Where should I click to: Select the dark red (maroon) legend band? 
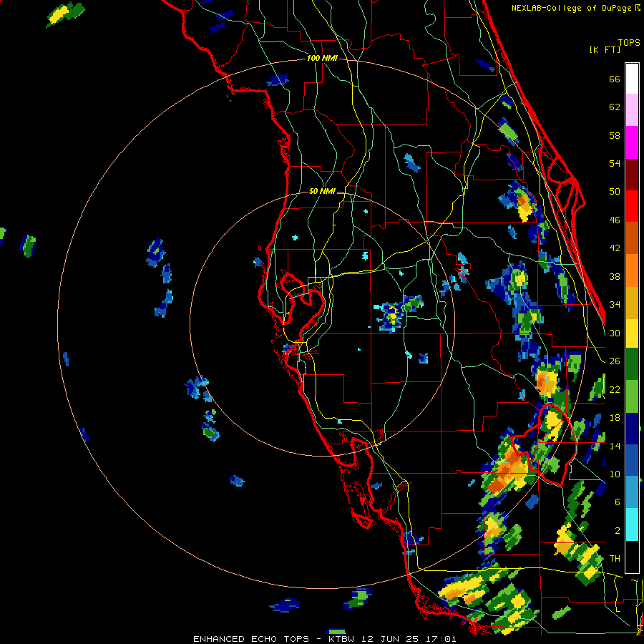click(632, 174)
